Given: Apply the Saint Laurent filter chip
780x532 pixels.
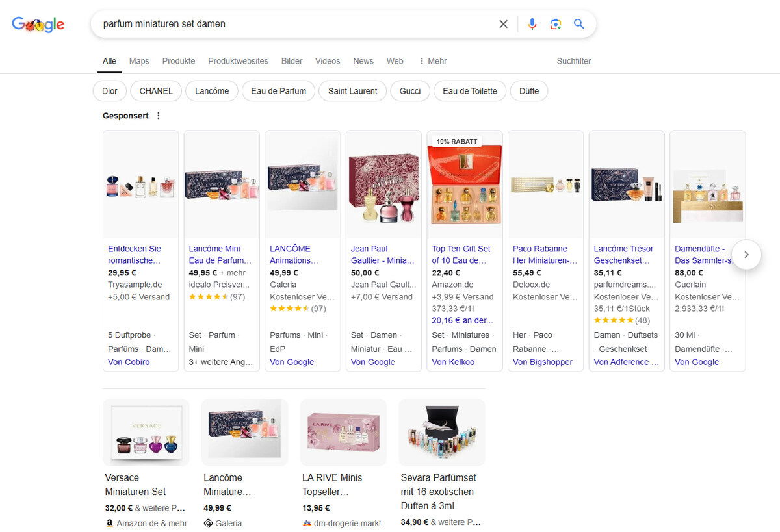Looking at the screenshot, I should [x=353, y=91].
